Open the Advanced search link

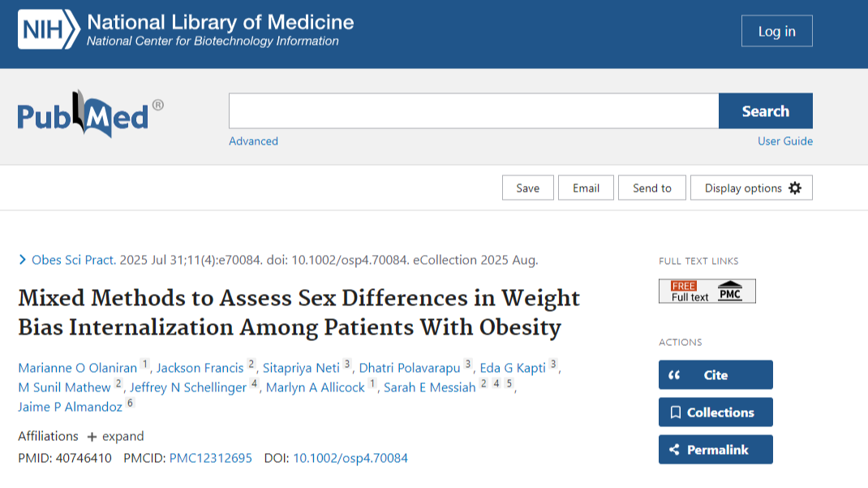click(x=253, y=141)
